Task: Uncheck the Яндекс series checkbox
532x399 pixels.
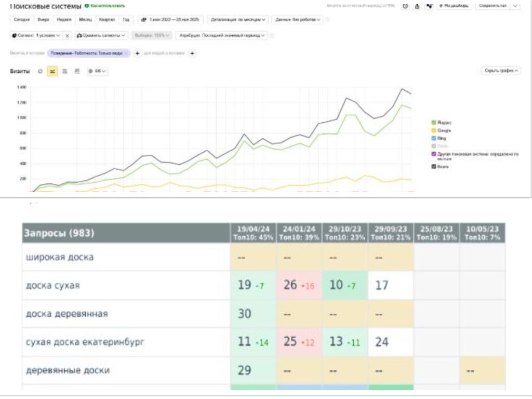Action: (434, 123)
